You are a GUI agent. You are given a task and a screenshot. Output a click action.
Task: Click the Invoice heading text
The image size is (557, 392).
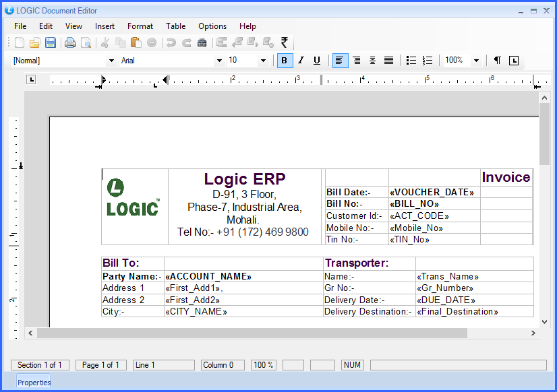coord(506,177)
